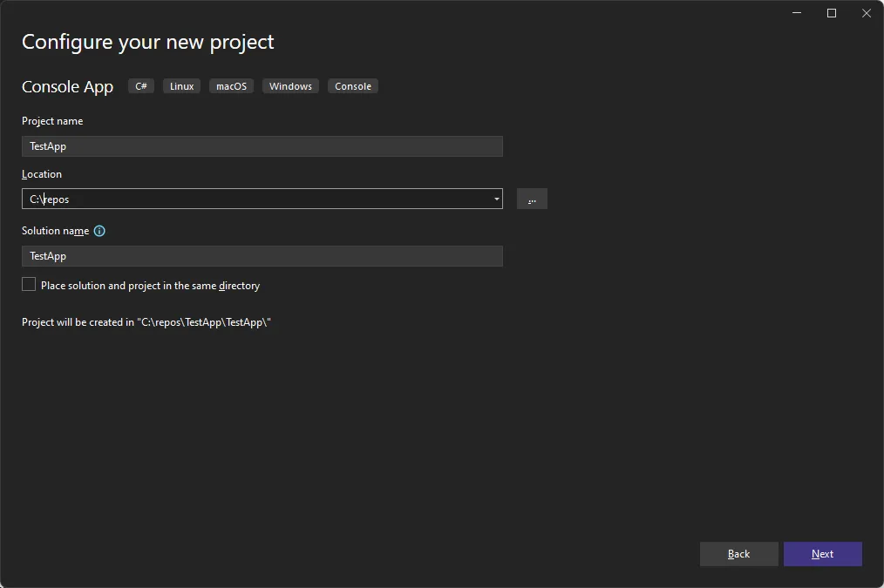Click the browse ellipsis button next to Location
Viewport: 884px width, 588px height.
(x=532, y=199)
